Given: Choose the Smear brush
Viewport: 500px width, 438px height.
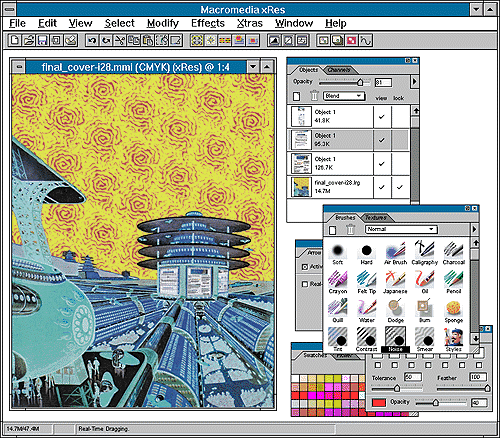Looking at the screenshot, I should [424, 339].
